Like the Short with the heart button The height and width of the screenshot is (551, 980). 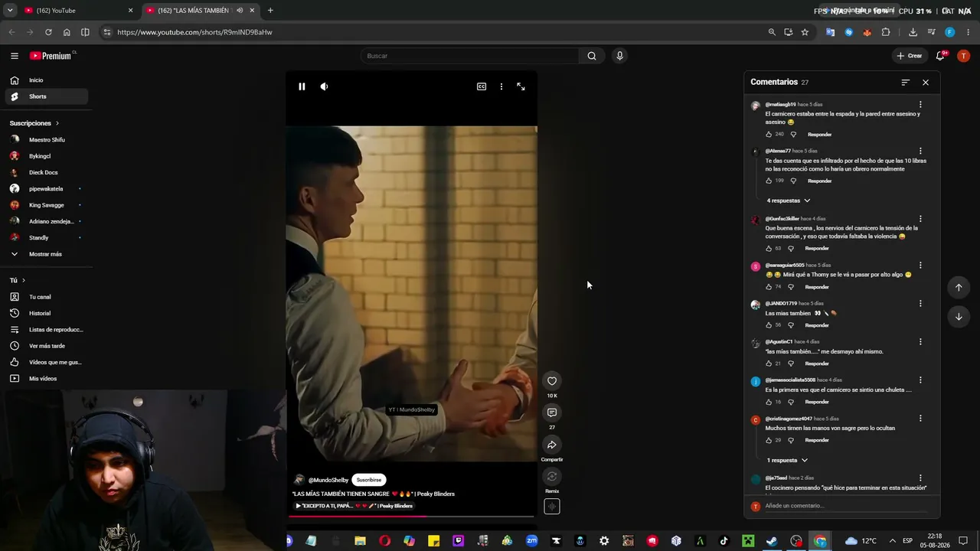tap(552, 381)
